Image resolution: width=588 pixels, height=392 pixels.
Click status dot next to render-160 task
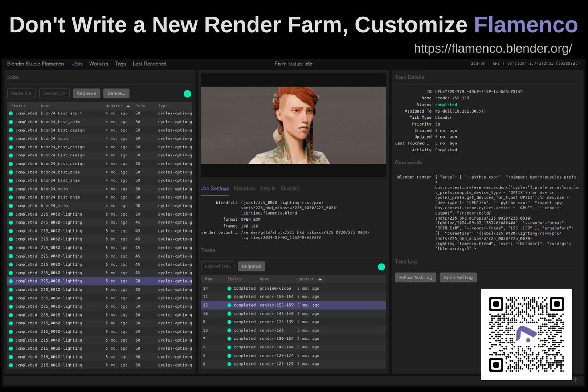point(229,330)
